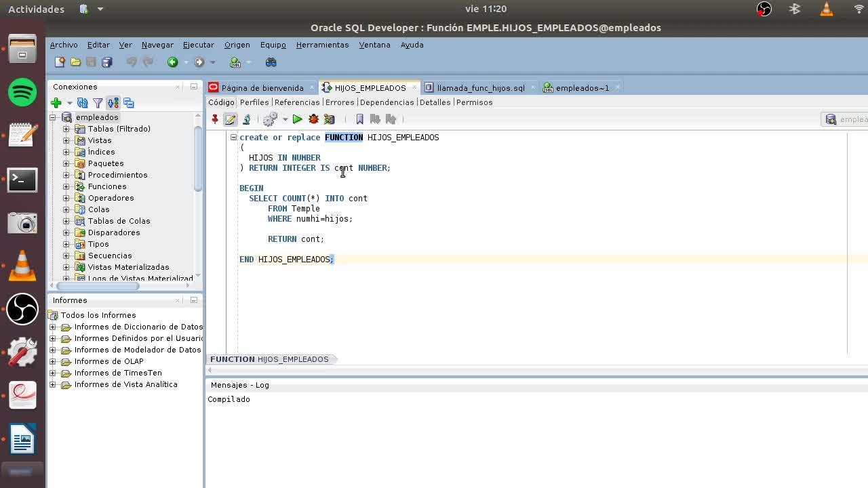
Task: Open the Herramientas menu
Action: point(322,45)
